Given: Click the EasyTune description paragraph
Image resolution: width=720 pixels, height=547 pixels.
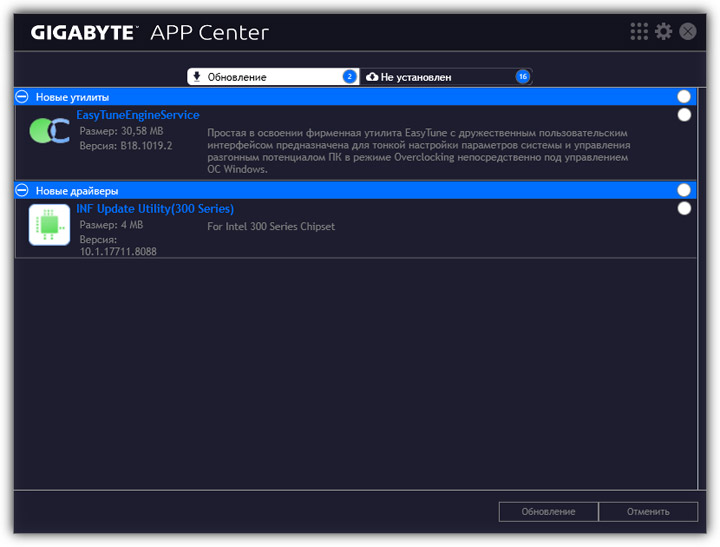Looking at the screenshot, I should point(418,151).
